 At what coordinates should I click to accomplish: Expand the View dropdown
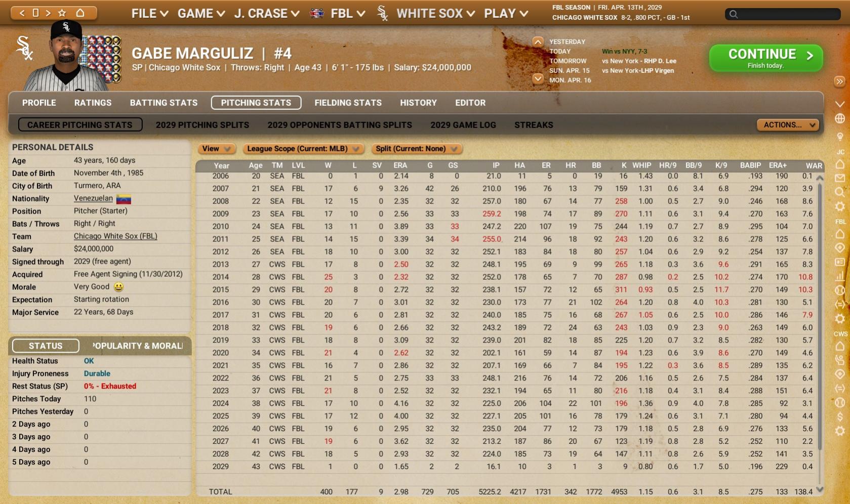(x=216, y=149)
